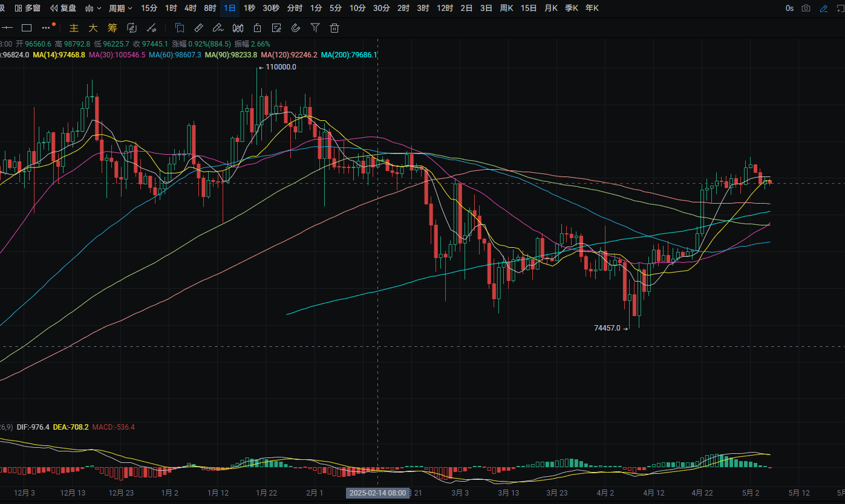Switch to the 1分 timeframe
The width and height of the screenshot is (845, 504).
point(316,8)
